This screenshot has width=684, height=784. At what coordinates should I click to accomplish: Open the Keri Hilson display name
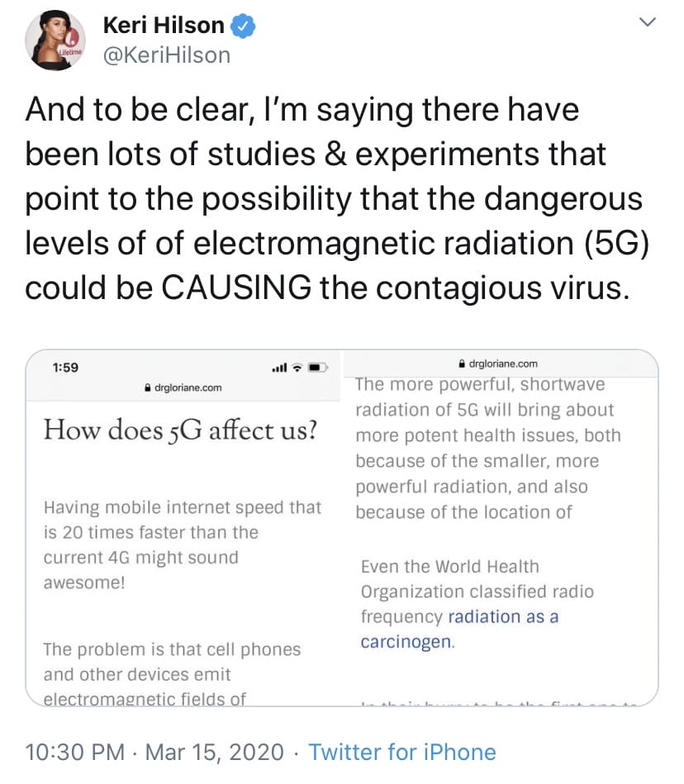click(164, 26)
